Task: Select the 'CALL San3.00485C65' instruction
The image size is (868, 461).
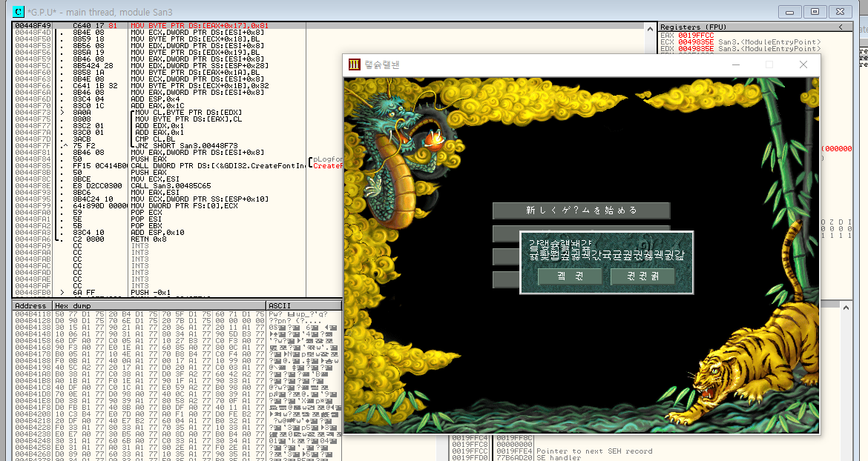Action: pyautogui.click(x=171, y=186)
